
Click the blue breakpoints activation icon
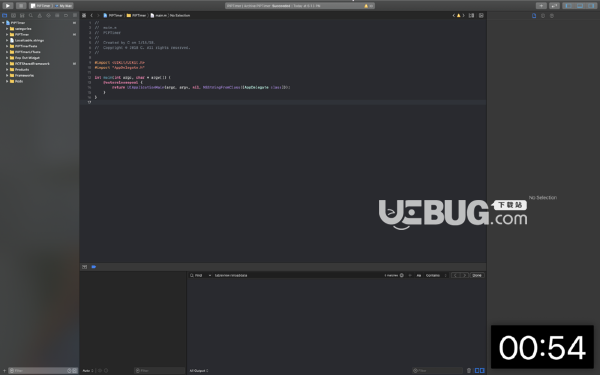click(x=94, y=267)
